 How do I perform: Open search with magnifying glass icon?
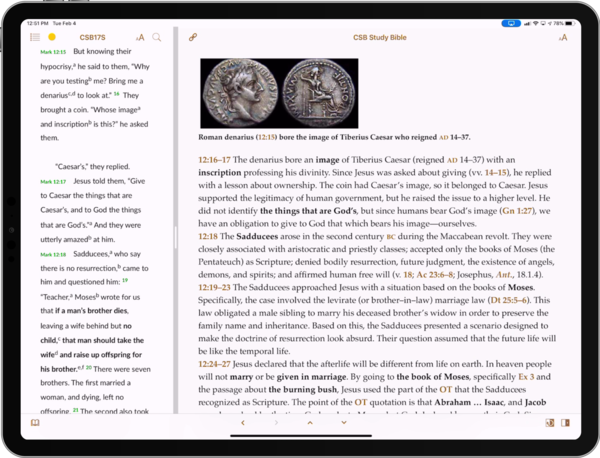click(157, 37)
